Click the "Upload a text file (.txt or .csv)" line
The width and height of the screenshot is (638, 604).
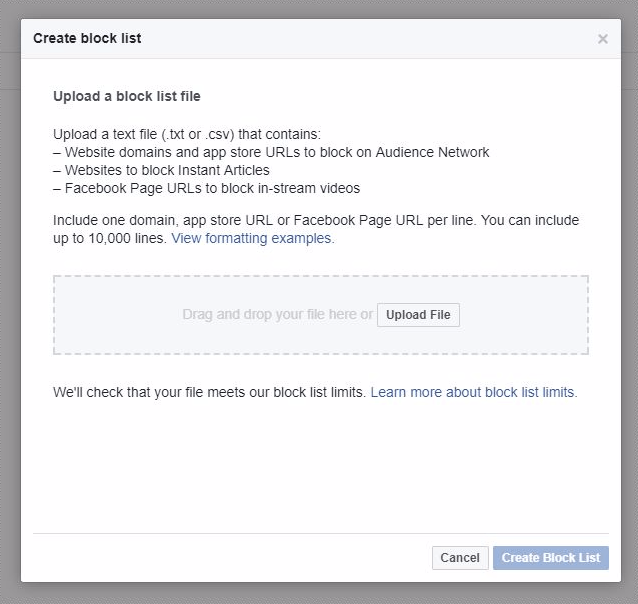(187, 134)
